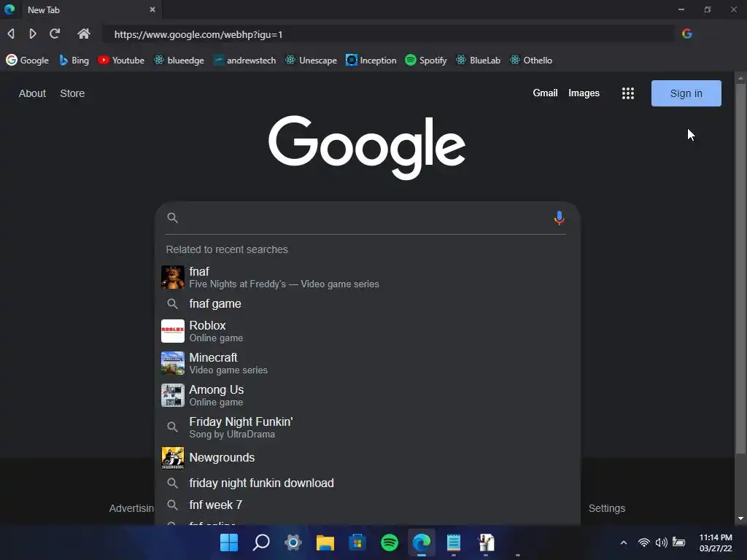Image resolution: width=747 pixels, height=560 pixels.
Task: Open the Settings footer link
Action: [606, 508]
